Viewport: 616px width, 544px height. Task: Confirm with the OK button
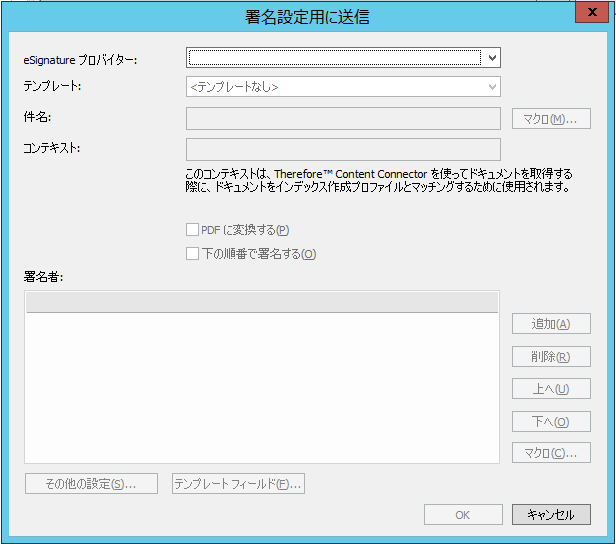(x=463, y=515)
